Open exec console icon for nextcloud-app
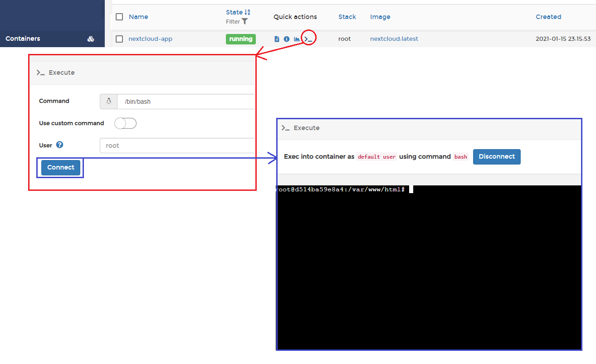This screenshot has width=596, height=364. (308, 39)
